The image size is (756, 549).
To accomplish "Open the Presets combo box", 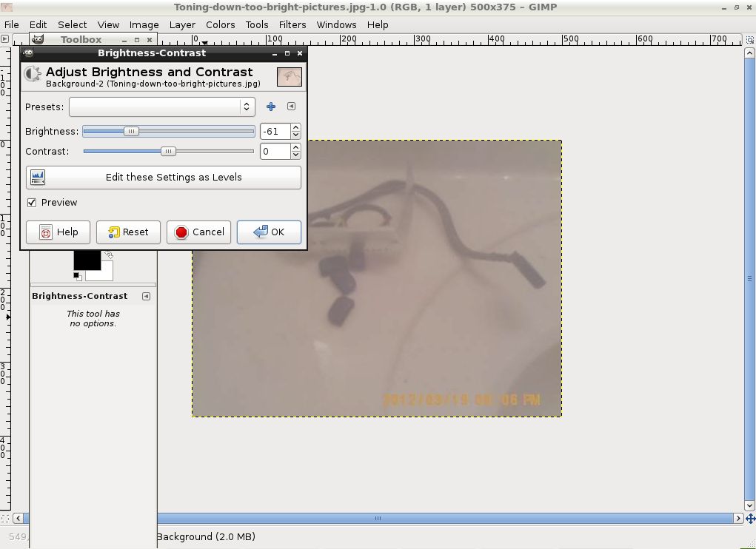I will click(x=162, y=107).
